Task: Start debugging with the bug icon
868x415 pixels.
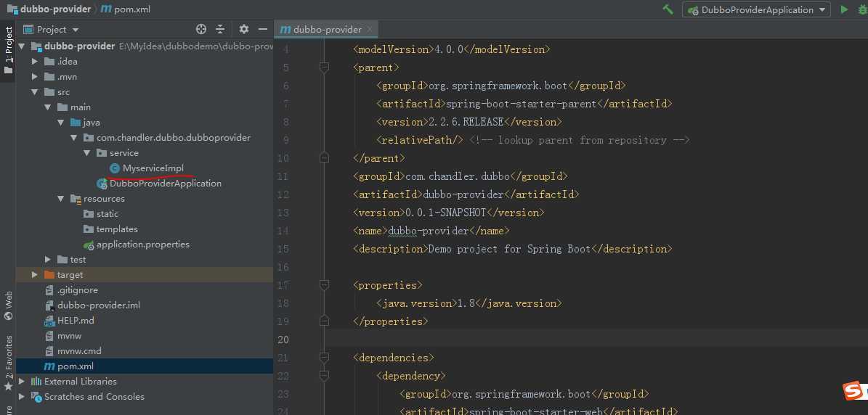Action: pyautogui.click(x=862, y=9)
